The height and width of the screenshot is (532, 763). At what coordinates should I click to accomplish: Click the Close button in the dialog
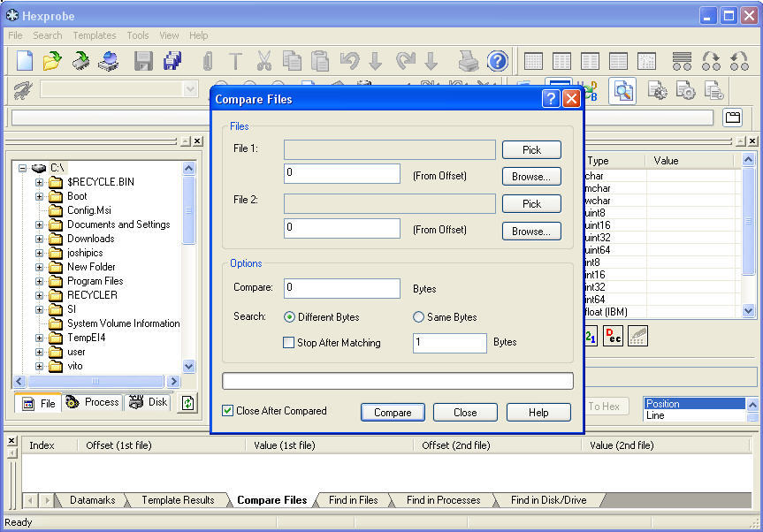tap(465, 413)
